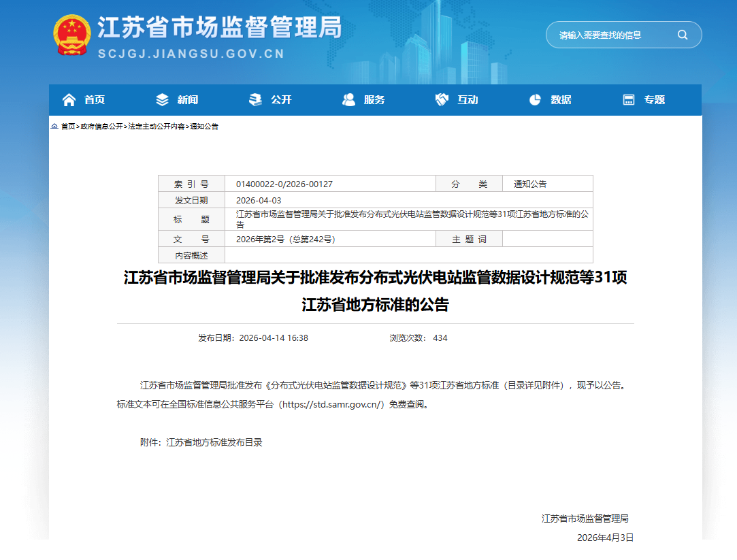Open the 通知公告 breadcrumb link
Viewport: 737px width, 560px height.
tap(204, 127)
